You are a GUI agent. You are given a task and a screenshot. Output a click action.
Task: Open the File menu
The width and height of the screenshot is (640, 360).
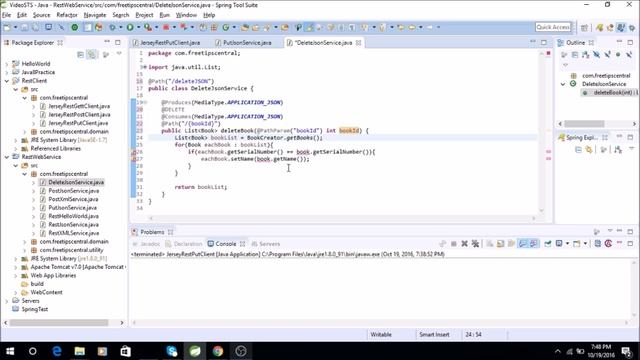[x=7, y=15]
